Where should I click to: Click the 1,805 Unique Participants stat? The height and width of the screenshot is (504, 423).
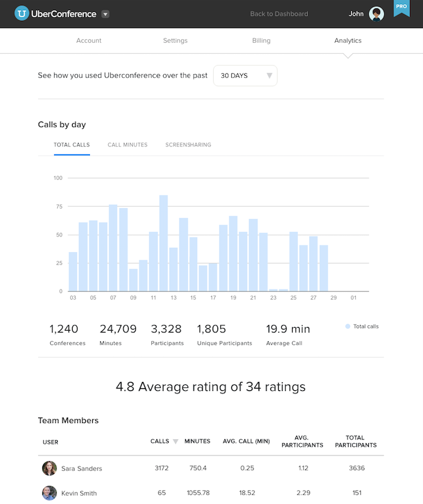(225, 335)
